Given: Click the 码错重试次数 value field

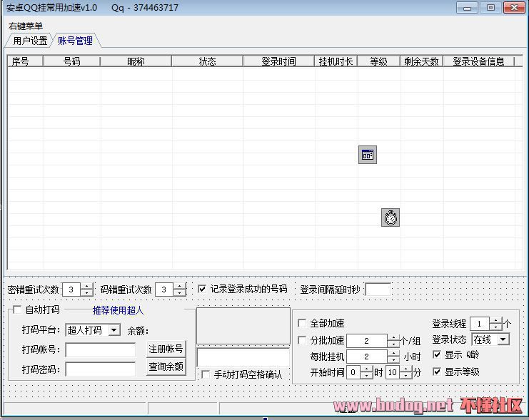Looking at the screenshot, I should 164,290.
